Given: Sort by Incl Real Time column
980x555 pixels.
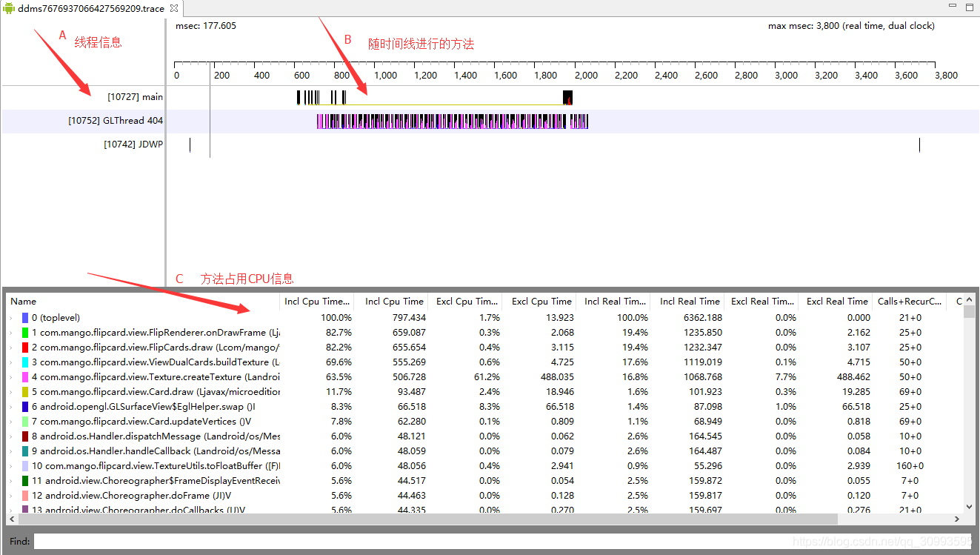Looking at the screenshot, I should click(687, 302).
